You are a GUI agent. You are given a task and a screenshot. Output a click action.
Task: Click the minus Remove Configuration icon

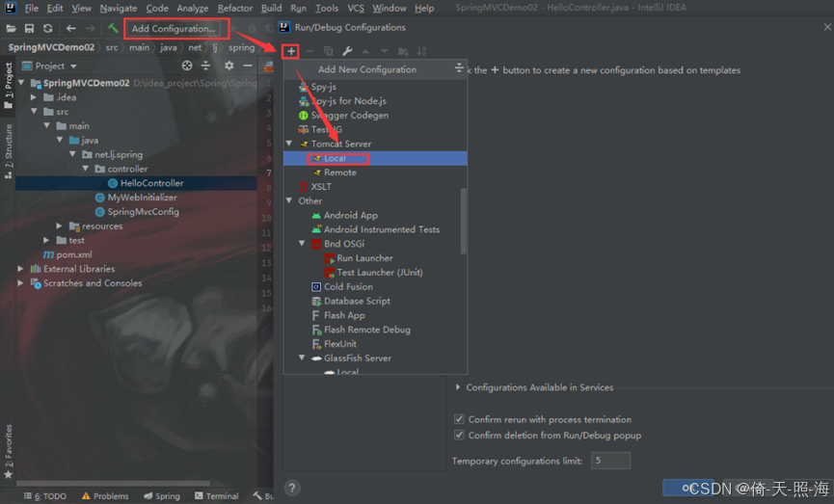(309, 51)
